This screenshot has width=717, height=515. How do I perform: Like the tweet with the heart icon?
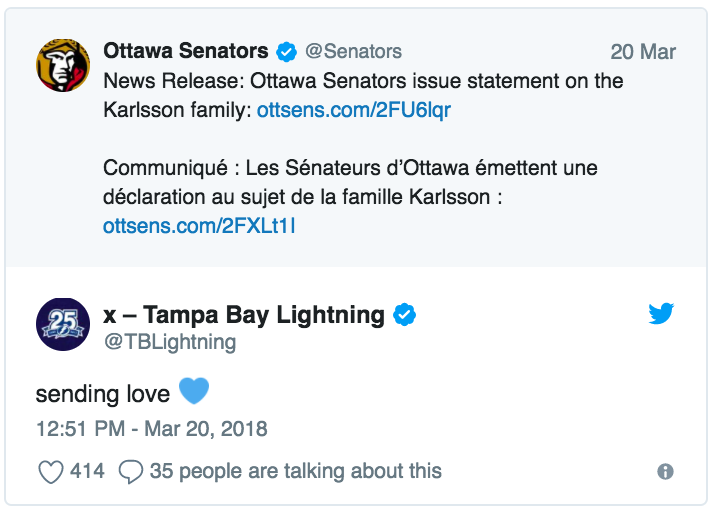pyautogui.click(x=51, y=472)
